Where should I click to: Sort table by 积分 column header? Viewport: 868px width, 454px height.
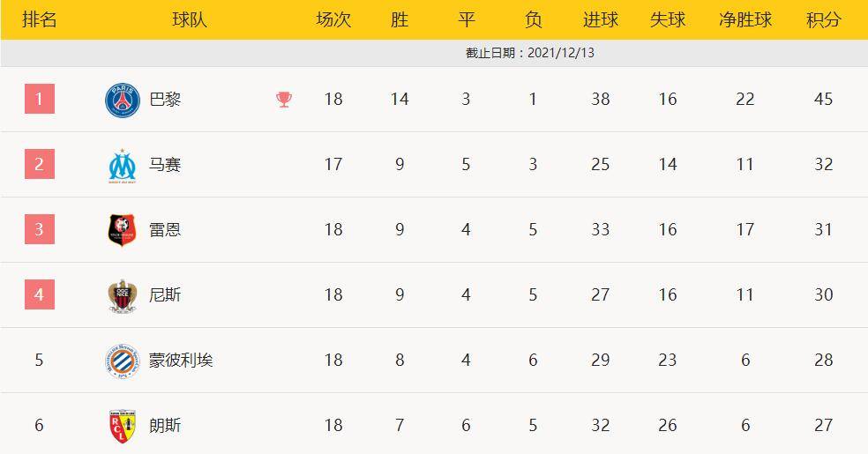[x=823, y=19]
